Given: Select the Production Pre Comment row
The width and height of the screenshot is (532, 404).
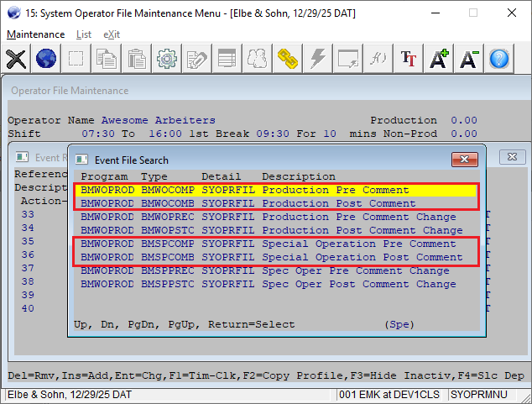Looking at the screenshot, I should click(277, 190).
